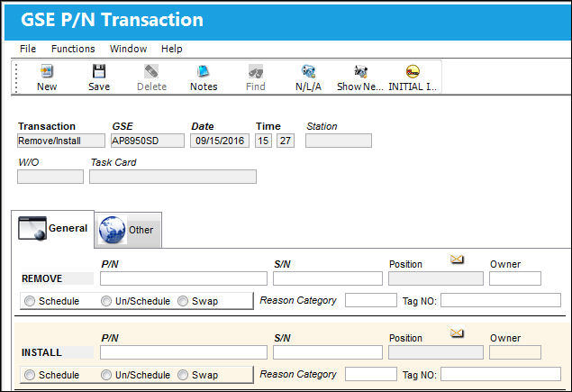Select Schedule radio in INSTALL section
The width and height of the screenshot is (572, 392).
point(30,375)
